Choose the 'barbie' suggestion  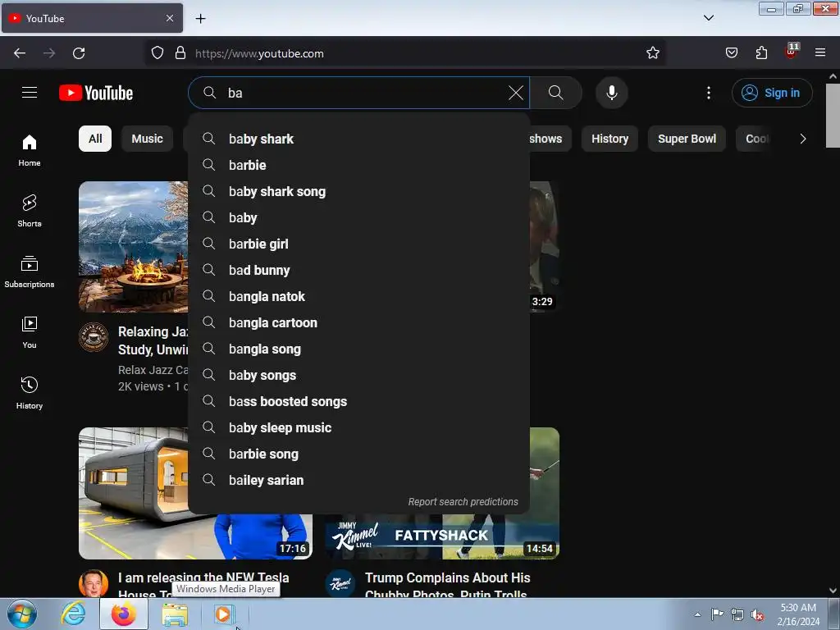(x=359, y=165)
